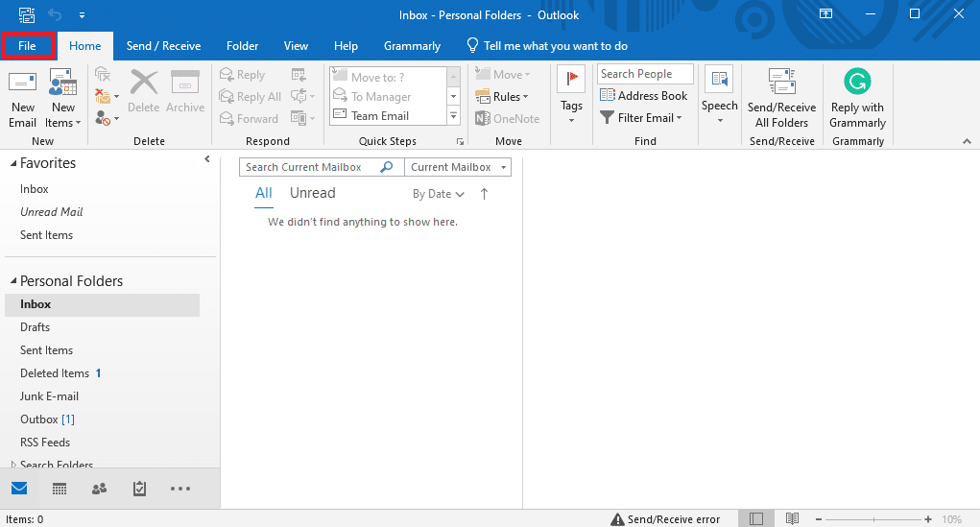Show the Unread messages filter
Screen dimensions: 980x527
click(x=313, y=193)
